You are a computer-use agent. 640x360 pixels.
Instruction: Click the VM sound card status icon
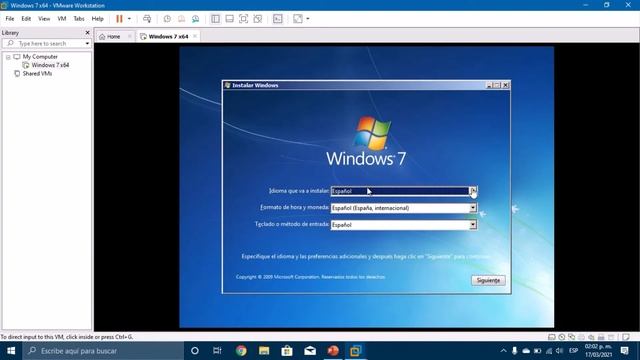coord(591,337)
